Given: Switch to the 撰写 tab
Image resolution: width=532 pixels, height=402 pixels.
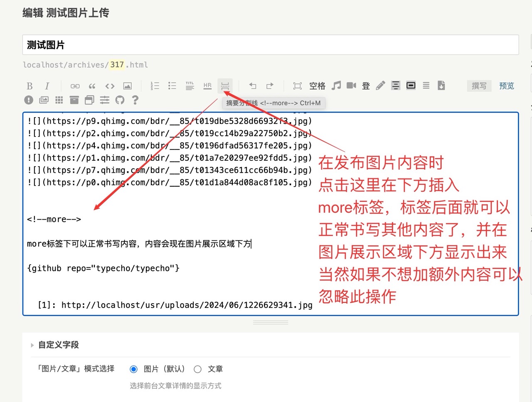Looking at the screenshot, I should pyautogui.click(x=479, y=86).
